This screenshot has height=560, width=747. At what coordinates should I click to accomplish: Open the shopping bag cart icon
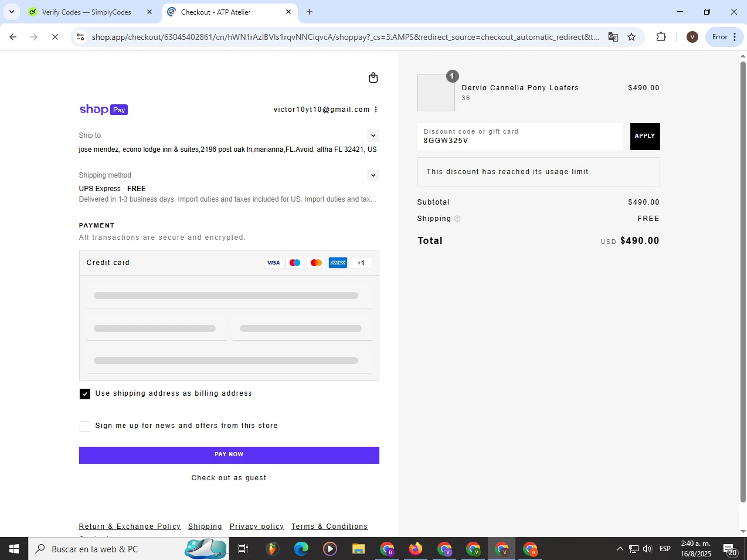(373, 78)
